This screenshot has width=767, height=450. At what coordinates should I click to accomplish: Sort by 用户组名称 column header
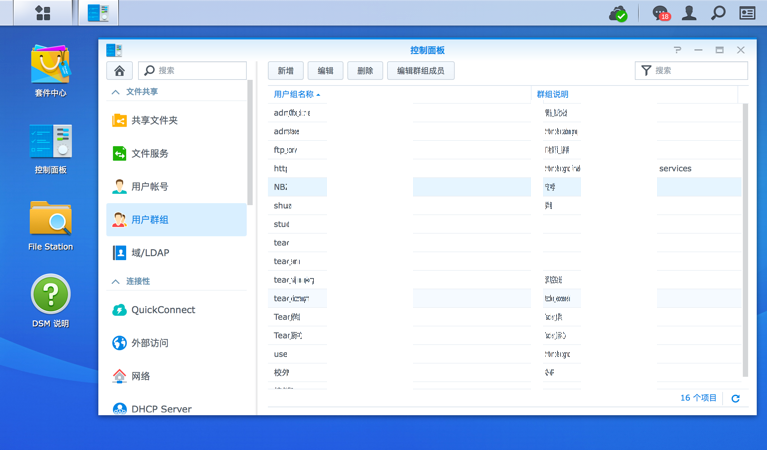tap(294, 95)
